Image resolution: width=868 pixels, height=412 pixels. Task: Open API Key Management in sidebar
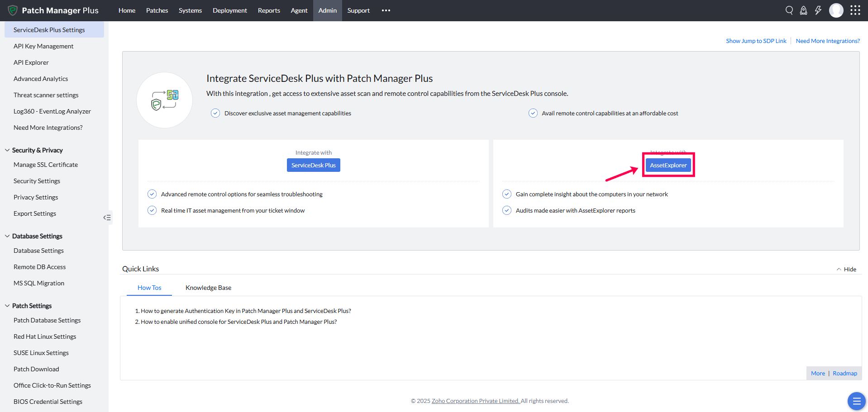[43, 46]
